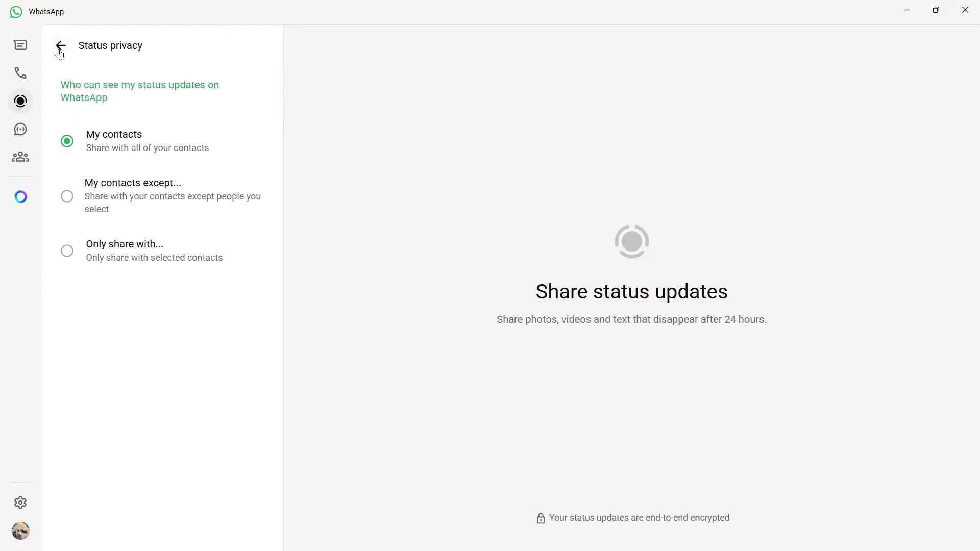Select the Status icon in sidebar

point(20,101)
